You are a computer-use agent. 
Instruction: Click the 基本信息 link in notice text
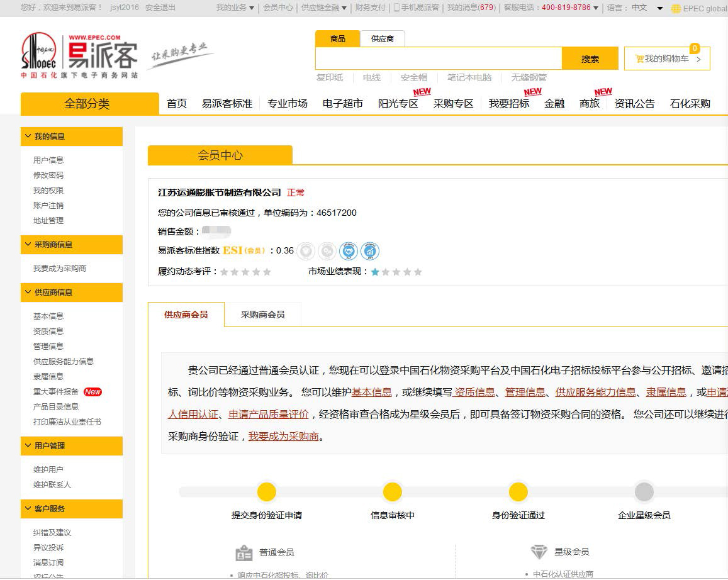click(371, 392)
